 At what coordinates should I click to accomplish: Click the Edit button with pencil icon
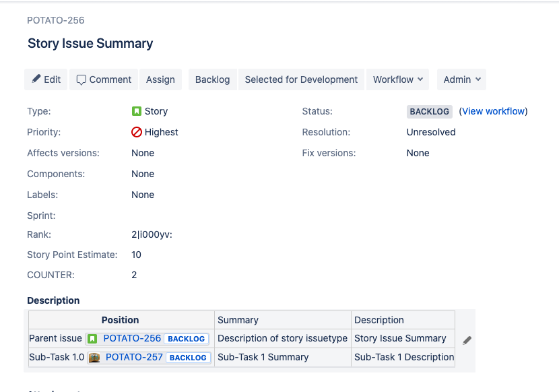(46, 79)
